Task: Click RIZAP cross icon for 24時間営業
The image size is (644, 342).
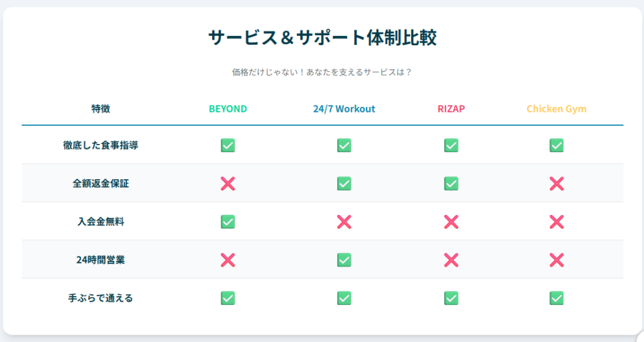Action: [451, 260]
